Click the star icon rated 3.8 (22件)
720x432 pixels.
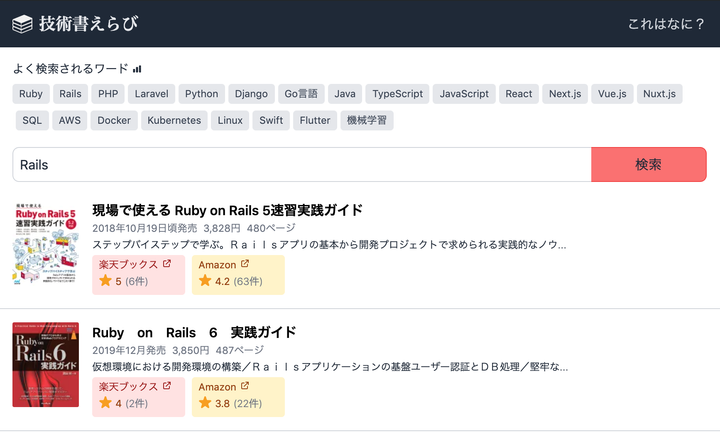pos(205,403)
